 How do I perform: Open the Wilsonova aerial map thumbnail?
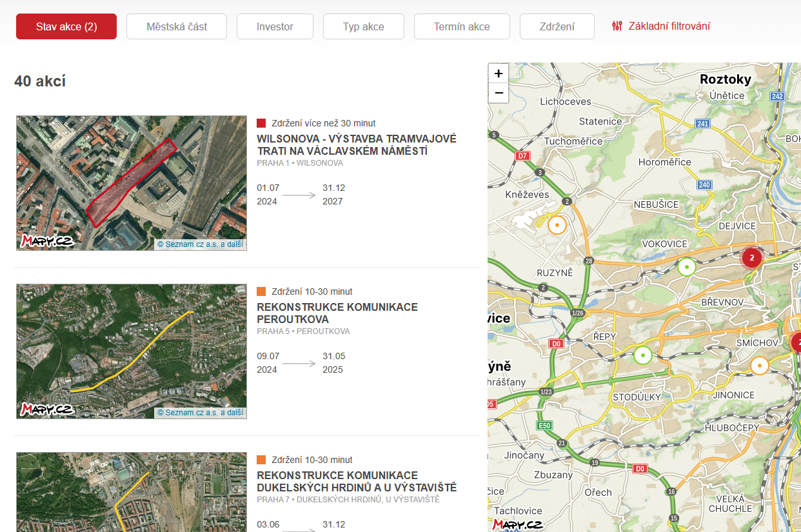(132, 183)
